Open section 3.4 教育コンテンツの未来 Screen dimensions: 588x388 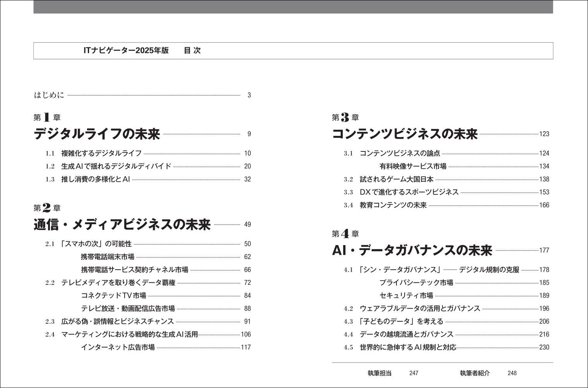(393, 205)
